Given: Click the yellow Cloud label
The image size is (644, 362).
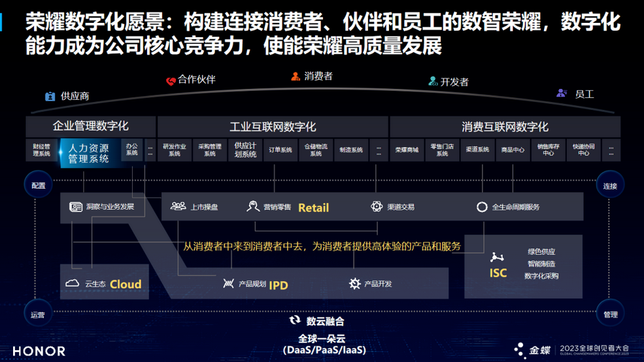Looking at the screenshot, I should pos(126,284).
